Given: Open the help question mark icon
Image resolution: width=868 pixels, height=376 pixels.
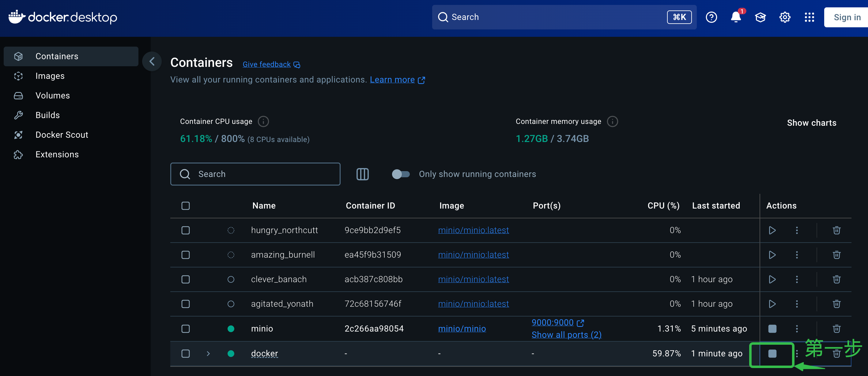Looking at the screenshot, I should point(711,17).
